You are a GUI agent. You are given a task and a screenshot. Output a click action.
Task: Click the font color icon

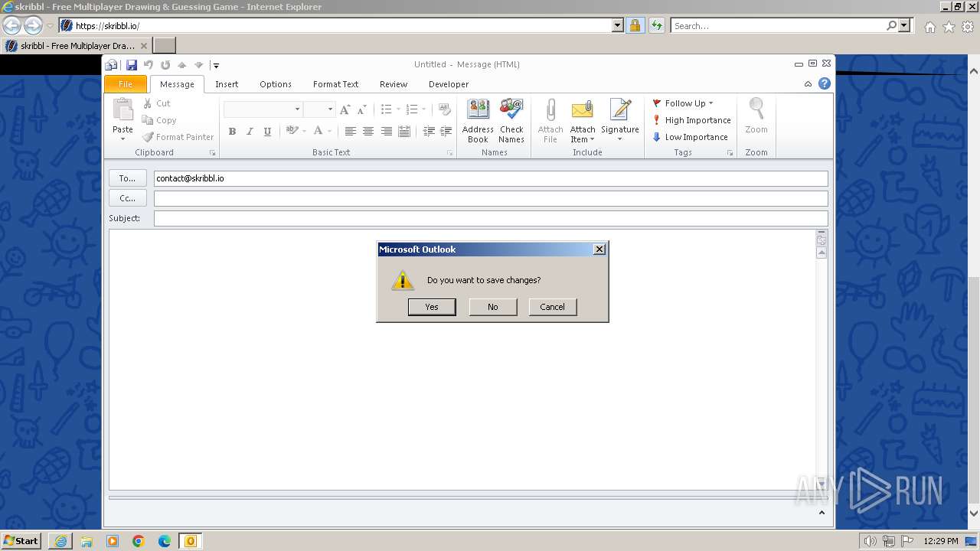[318, 131]
